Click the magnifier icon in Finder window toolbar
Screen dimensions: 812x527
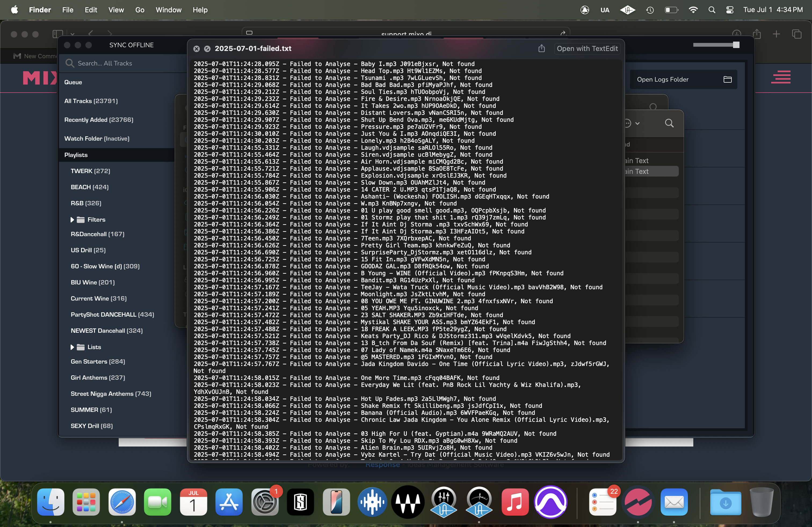(669, 123)
